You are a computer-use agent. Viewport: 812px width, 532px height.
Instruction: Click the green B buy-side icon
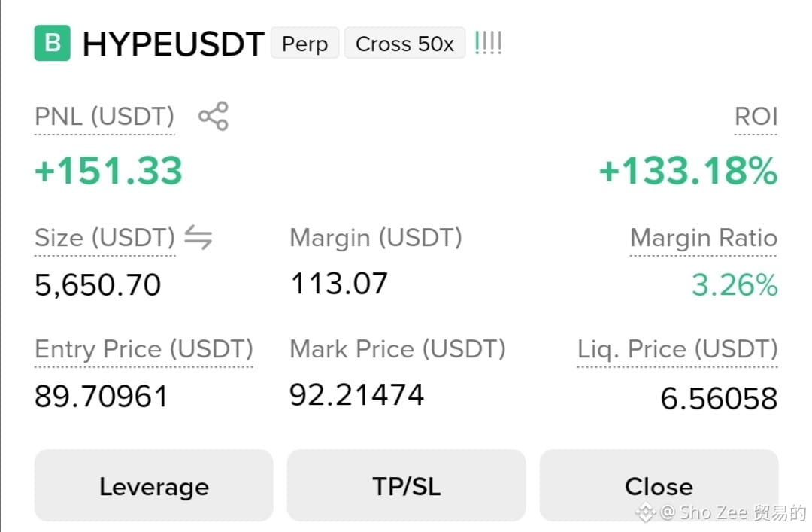coord(53,43)
